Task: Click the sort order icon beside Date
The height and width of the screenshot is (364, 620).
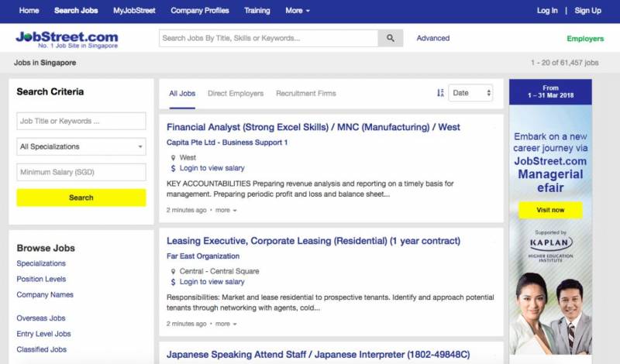Action: coord(440,93)
